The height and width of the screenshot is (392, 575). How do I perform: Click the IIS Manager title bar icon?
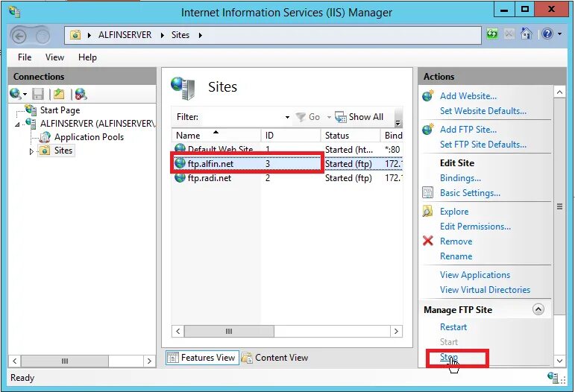click(15, 12)
